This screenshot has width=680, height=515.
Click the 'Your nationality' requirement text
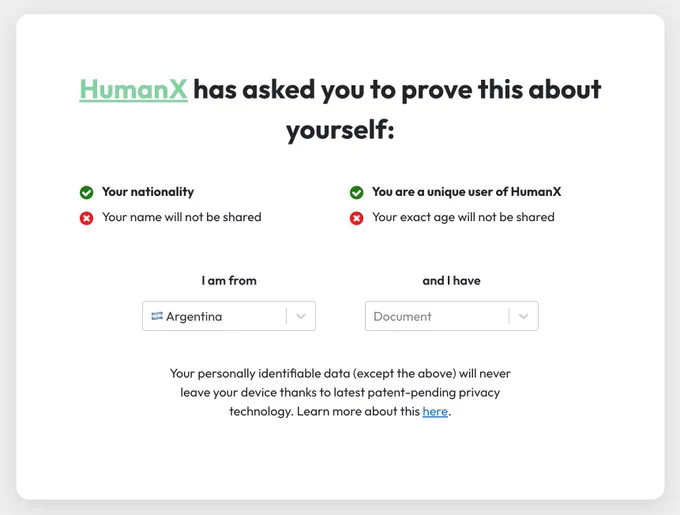148,192
